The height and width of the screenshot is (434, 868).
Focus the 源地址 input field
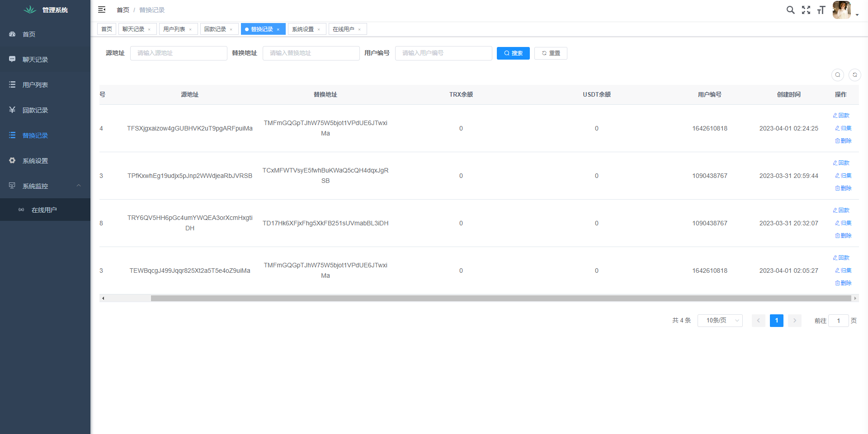point(179,53)
